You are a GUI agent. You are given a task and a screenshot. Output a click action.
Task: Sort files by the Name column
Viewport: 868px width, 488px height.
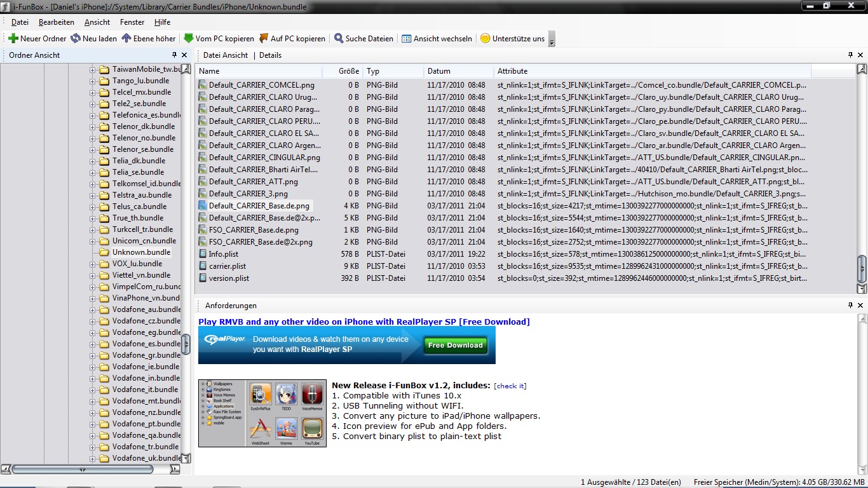(259, 71)
